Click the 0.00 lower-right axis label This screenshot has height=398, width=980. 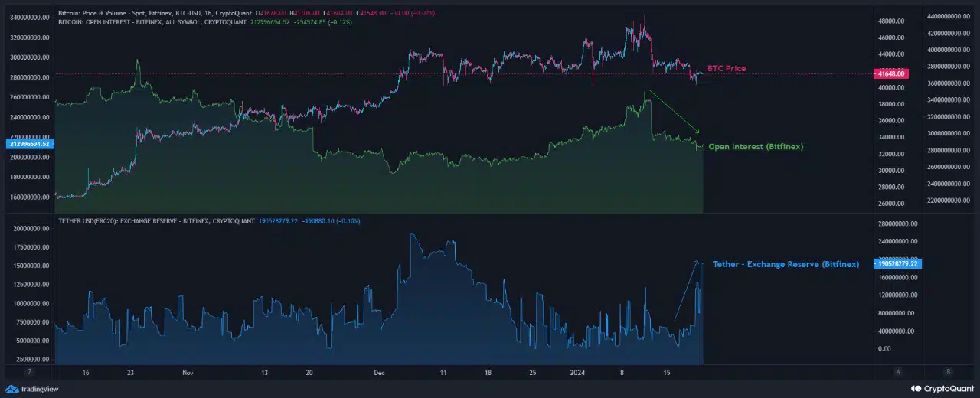884,349
